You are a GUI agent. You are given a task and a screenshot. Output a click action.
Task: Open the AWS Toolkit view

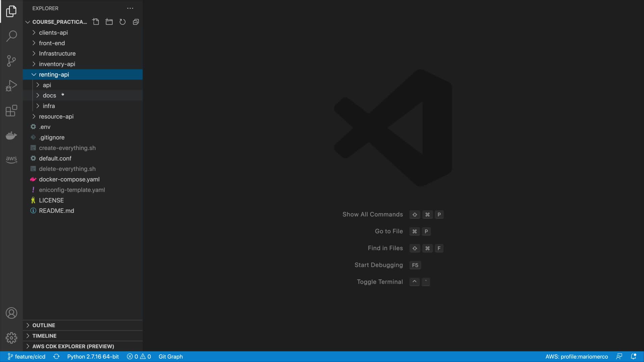[x=11, y=160]
